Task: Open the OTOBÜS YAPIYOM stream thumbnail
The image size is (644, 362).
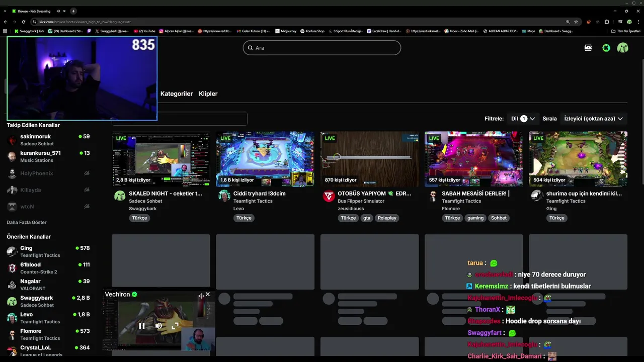Action: 369,159
